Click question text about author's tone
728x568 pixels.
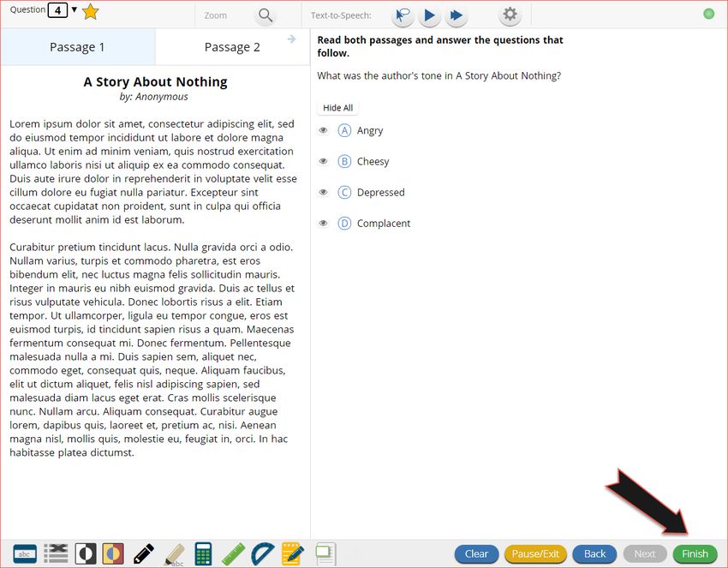[x=439, y=75]
